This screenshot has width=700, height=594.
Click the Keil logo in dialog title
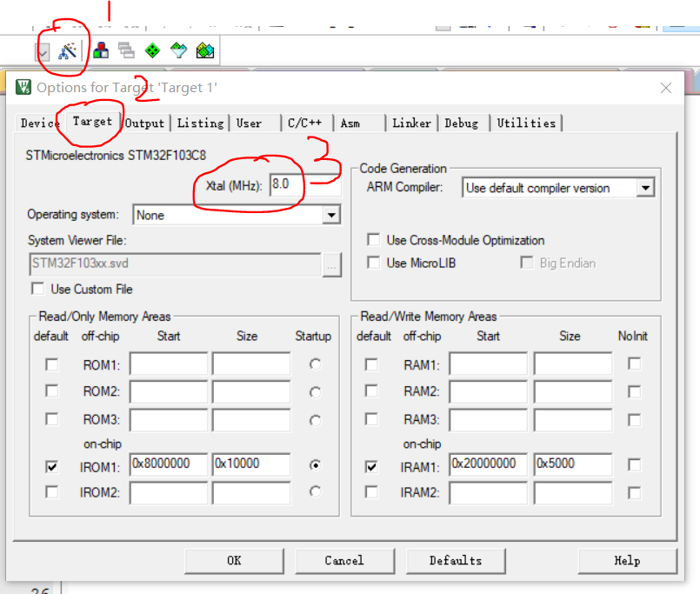23,87
